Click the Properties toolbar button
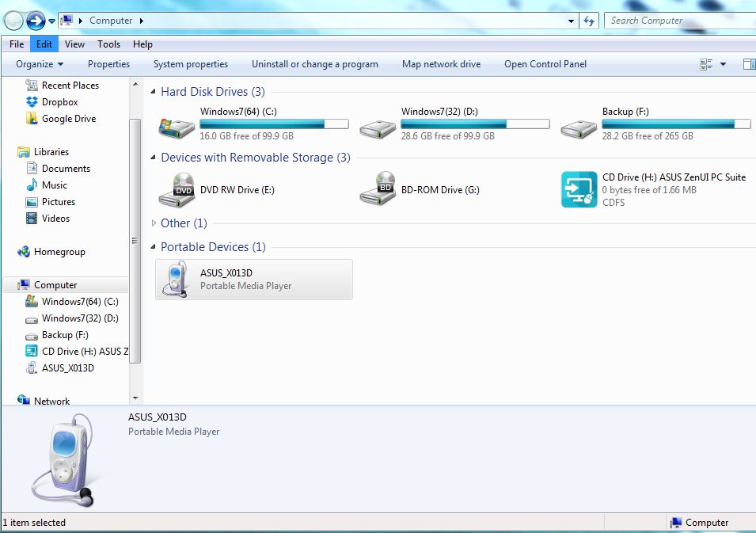The image size is (756, 533). (108, 64)
